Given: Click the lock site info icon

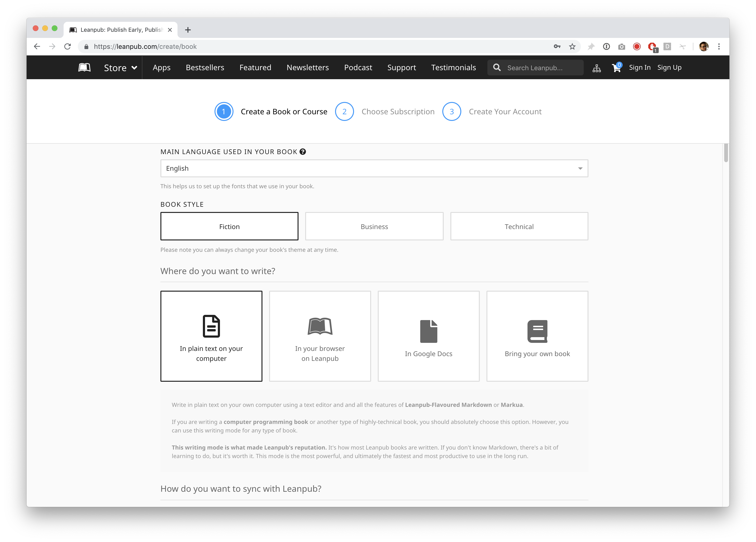Looking at the screenshot, I should coord(86,47).
